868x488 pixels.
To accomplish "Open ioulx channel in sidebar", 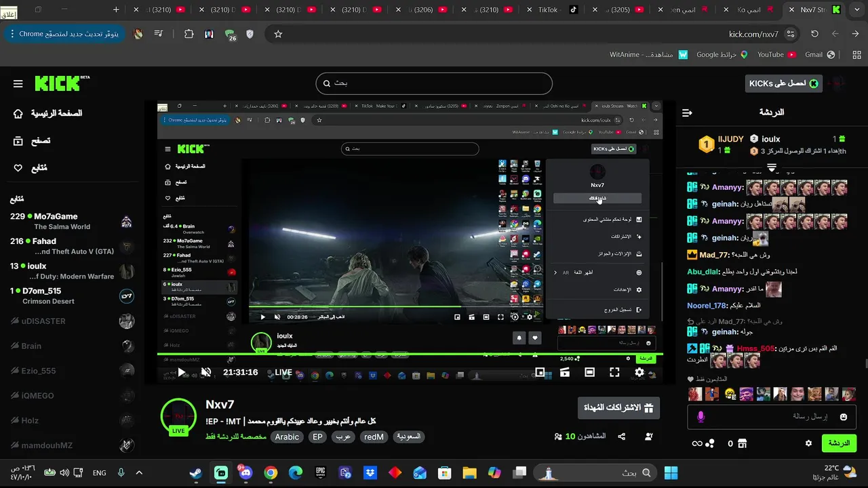I will tap(73, 271).
